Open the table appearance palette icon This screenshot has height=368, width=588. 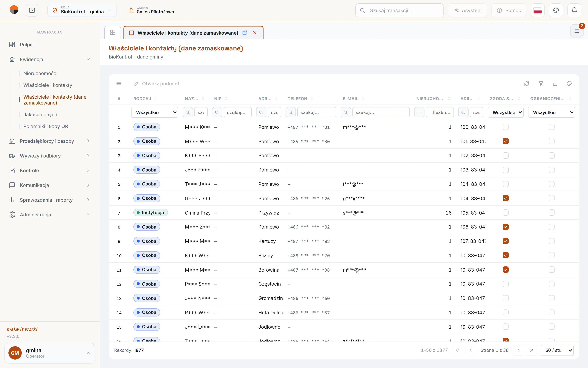(x=569, y=84)
